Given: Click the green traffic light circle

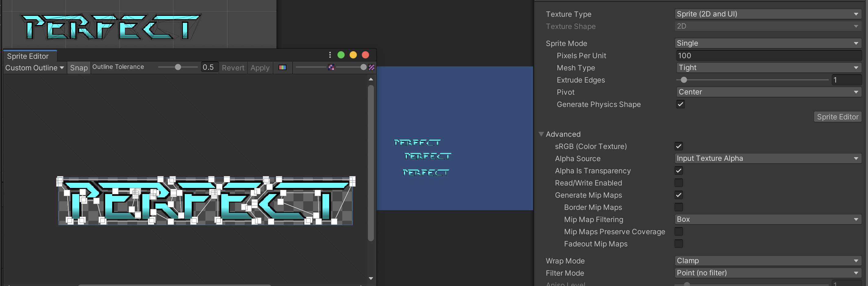Looking at the screenshot, I should (341, 55).
